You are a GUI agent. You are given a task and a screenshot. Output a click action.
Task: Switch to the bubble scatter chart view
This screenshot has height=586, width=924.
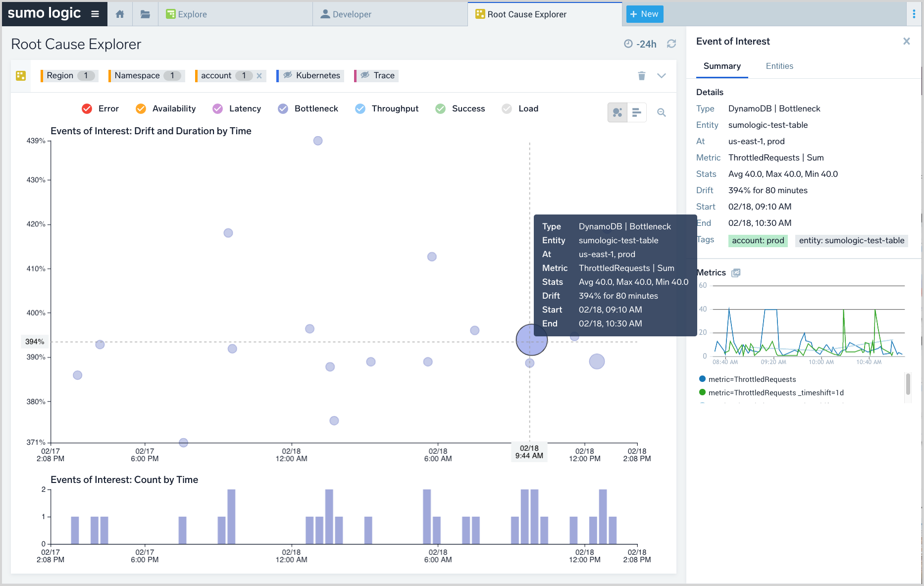617,112
